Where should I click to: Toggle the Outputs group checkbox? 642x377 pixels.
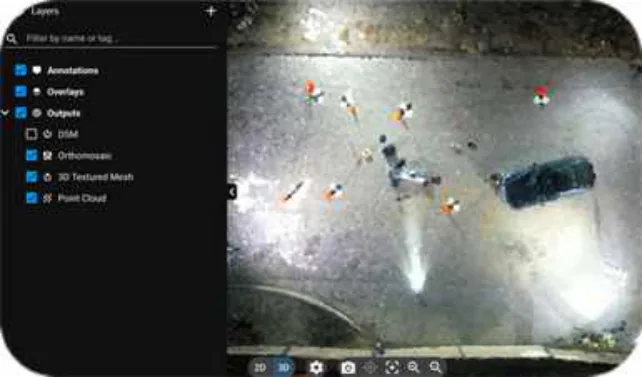click(x=20, y=113)
